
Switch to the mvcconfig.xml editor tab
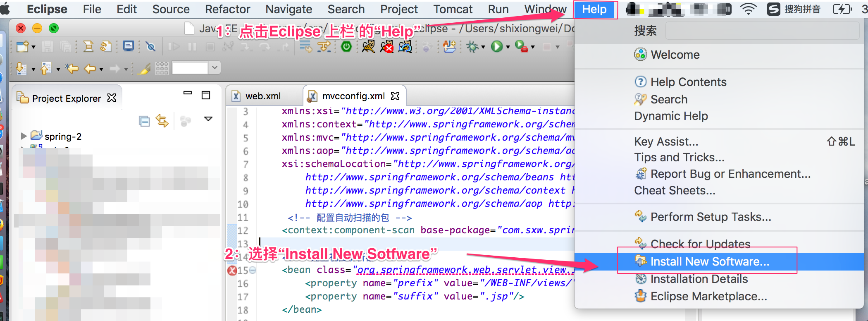pos(353,96)
